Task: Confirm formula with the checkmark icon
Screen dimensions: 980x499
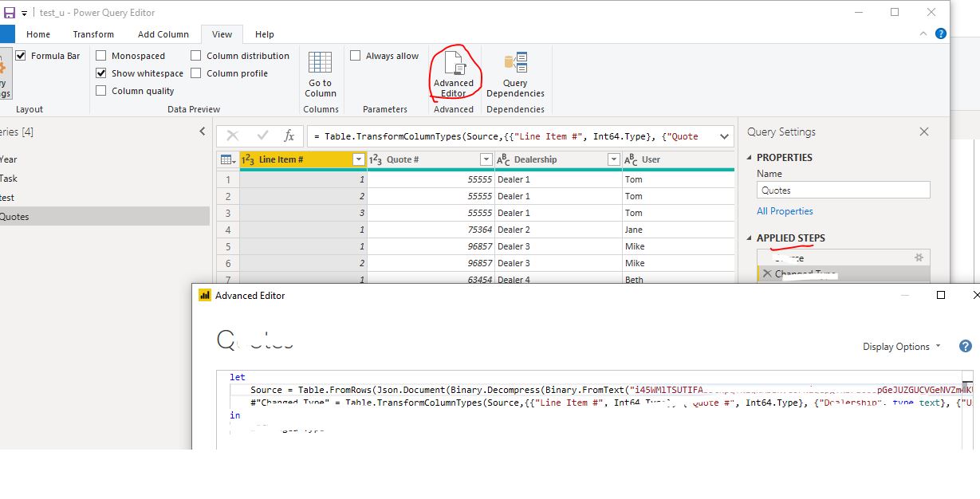Action: 262,136
